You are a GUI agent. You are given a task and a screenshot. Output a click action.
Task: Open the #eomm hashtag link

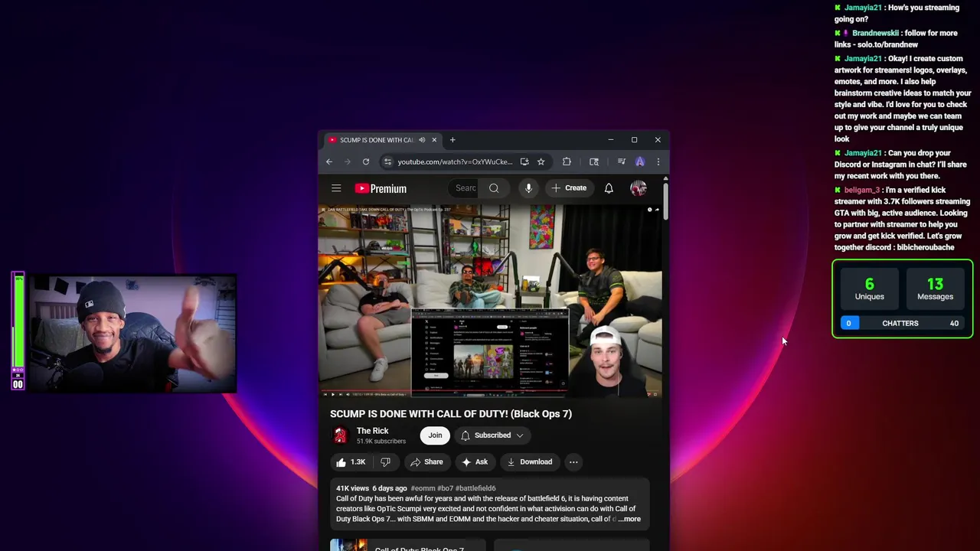tap(423, 488)
